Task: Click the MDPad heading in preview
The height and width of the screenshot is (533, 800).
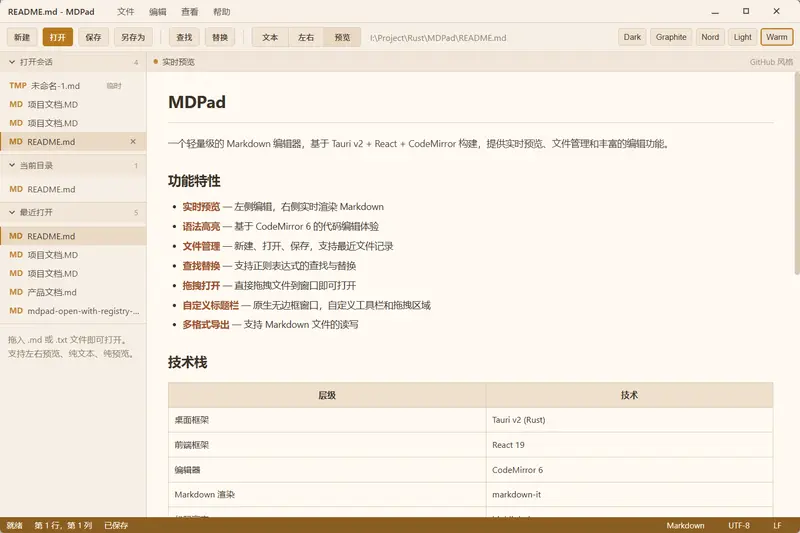Action: pos(197,102)
